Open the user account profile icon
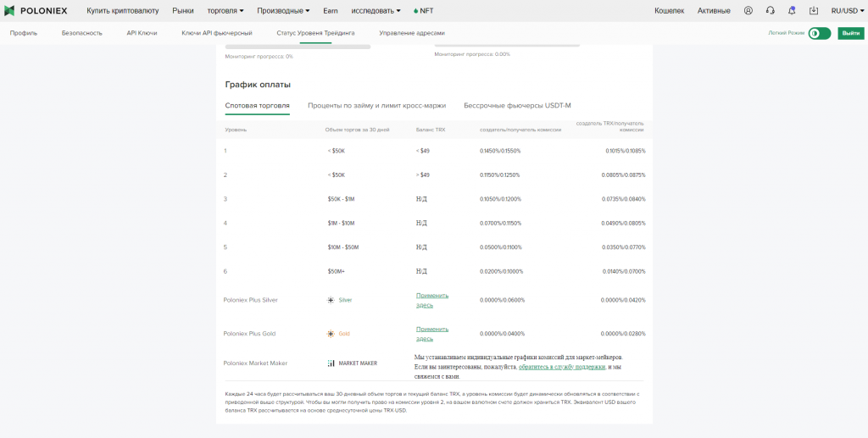Viewport: 868px width, 438px height. tap(748, 11)
